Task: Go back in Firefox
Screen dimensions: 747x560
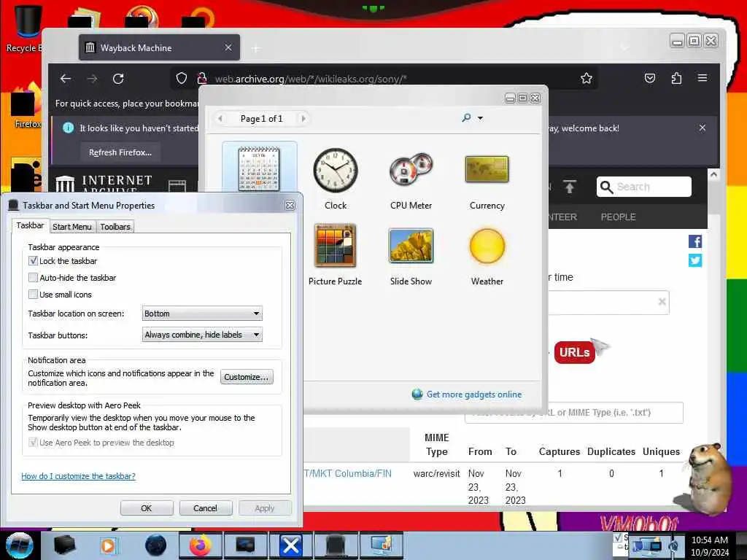Action: point(66,79)
